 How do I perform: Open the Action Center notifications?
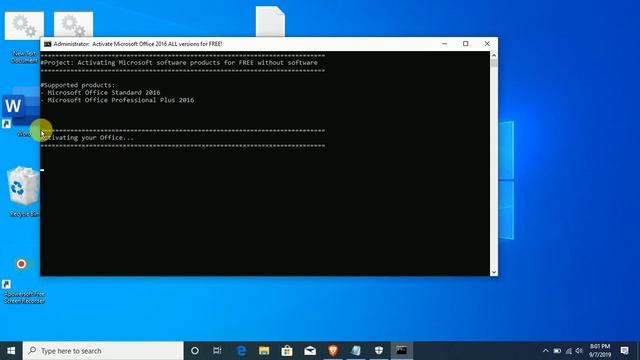click(624, 351)
